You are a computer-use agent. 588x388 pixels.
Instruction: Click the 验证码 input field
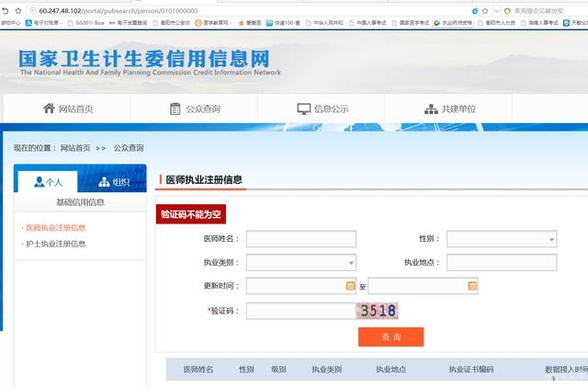(301, 311)
